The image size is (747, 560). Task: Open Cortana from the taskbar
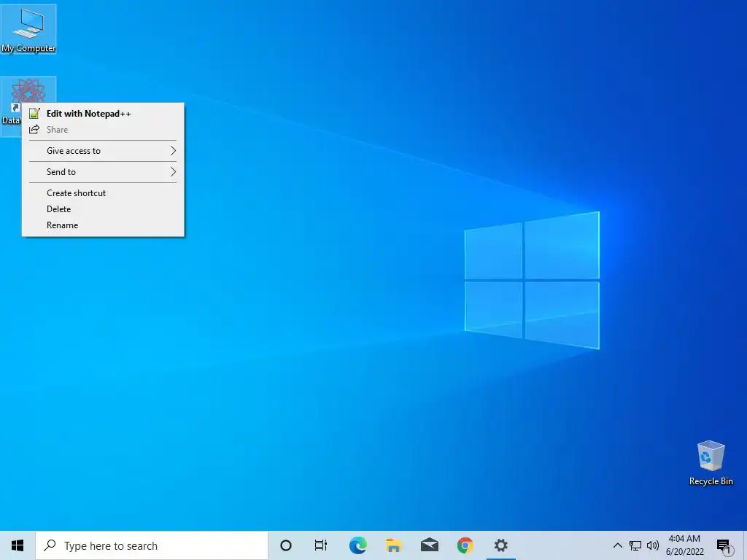point(286,545)
